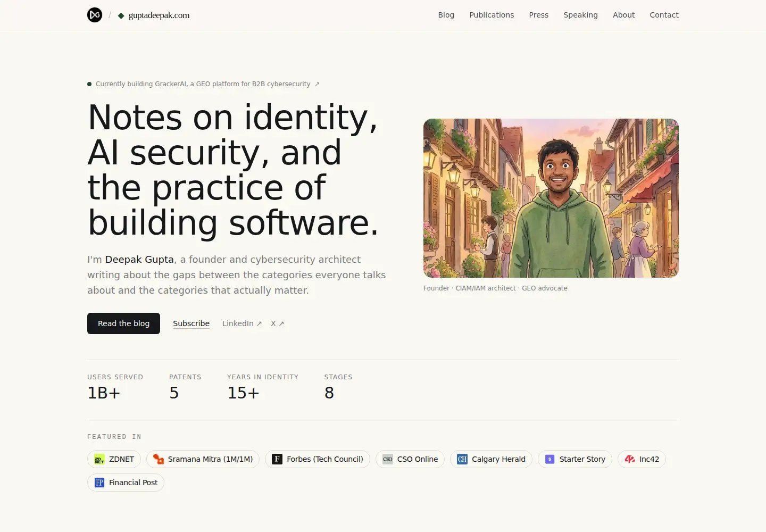Click the Financial Post FP logo icon

click(x=99, y=483)
